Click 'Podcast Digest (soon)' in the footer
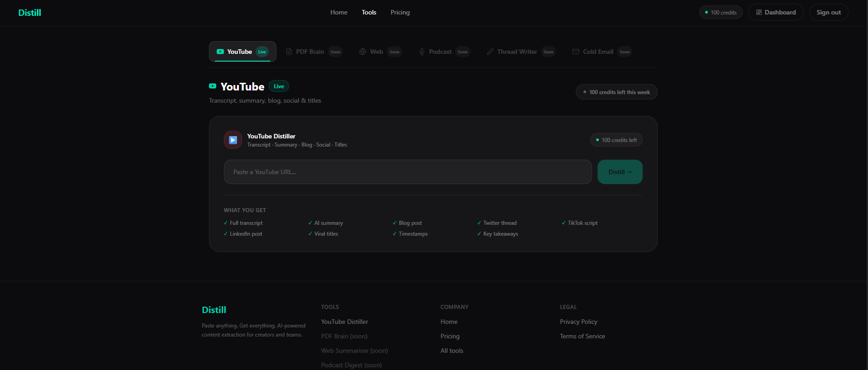Image resolution: width=868 pixels, height=370 pixels. (x=351, y=365)
